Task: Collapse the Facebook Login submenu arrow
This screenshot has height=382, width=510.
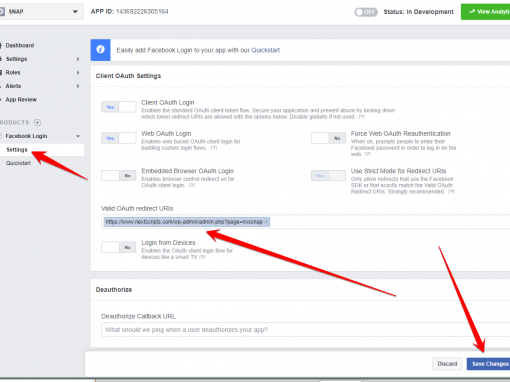Action: pos(78,136)
